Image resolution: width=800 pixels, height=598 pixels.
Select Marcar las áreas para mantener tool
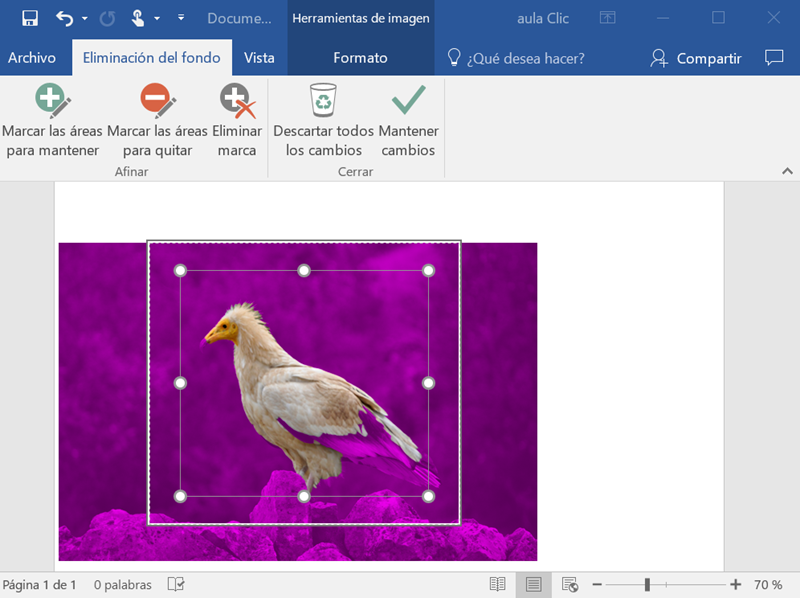[x=52, y=118]
